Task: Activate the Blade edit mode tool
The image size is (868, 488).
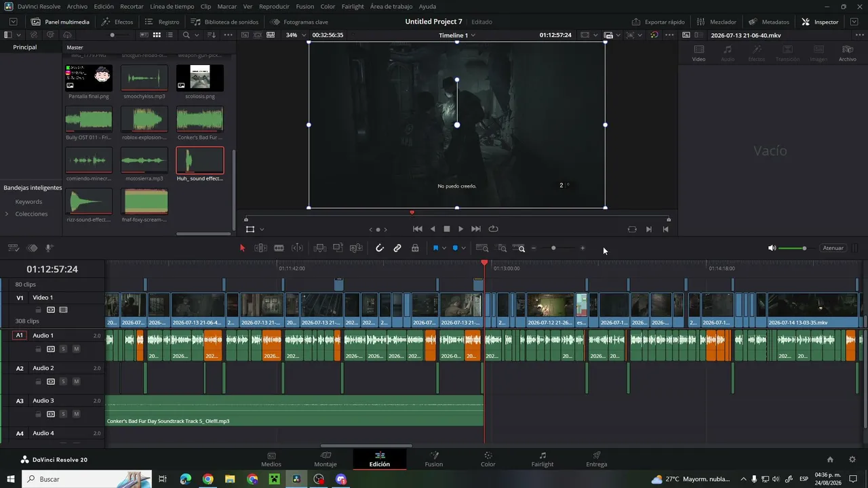Action: (x=279, y=248)
